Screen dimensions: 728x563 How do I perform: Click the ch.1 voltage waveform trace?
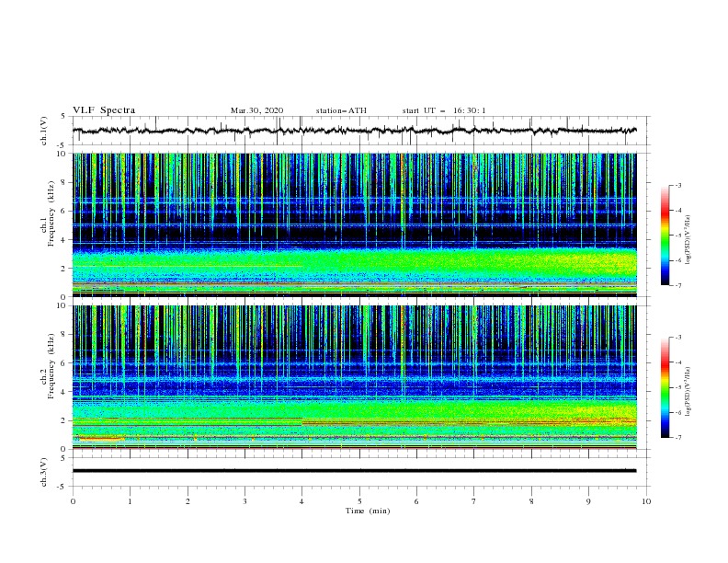point(354,131)
